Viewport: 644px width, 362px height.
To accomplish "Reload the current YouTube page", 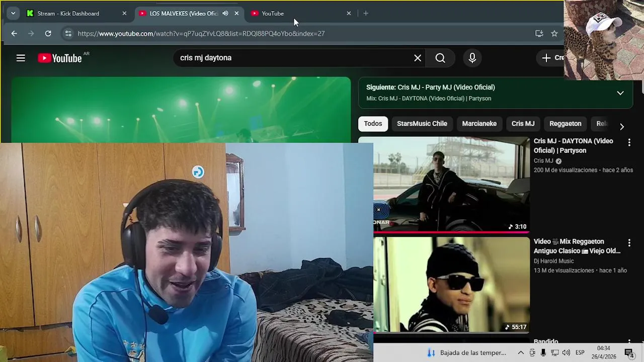I will pyautogui.click(x=48, y=33).
